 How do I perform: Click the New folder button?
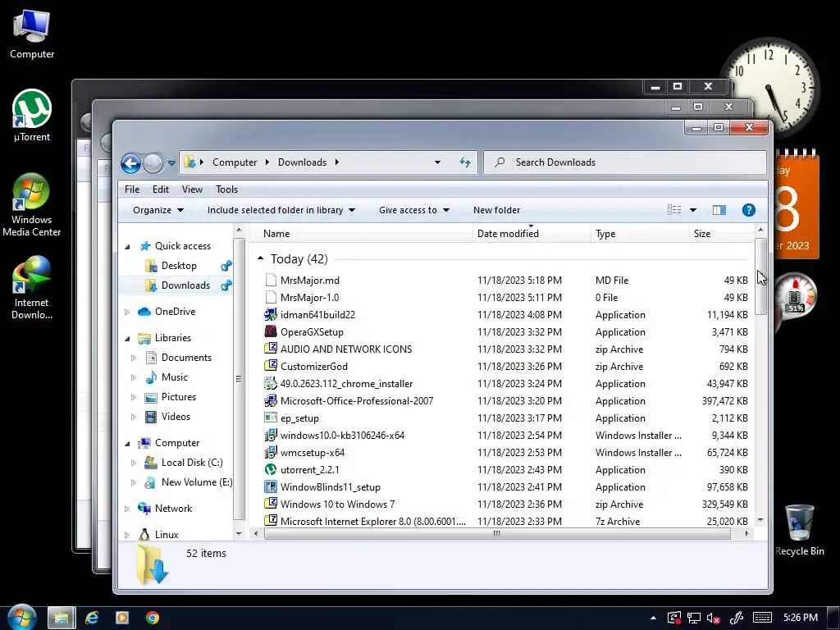[x=496, y=210]
